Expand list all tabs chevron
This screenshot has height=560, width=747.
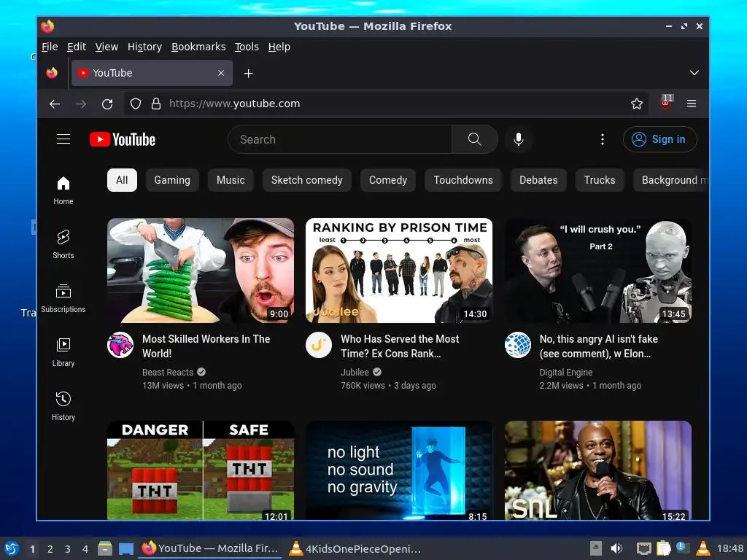click(x=694, y=73)
